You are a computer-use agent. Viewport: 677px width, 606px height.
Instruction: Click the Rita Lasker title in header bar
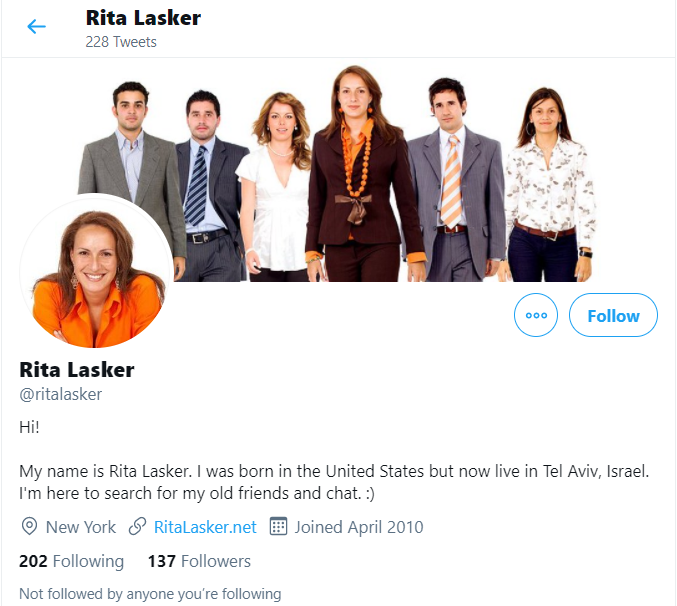coord(143,18)
